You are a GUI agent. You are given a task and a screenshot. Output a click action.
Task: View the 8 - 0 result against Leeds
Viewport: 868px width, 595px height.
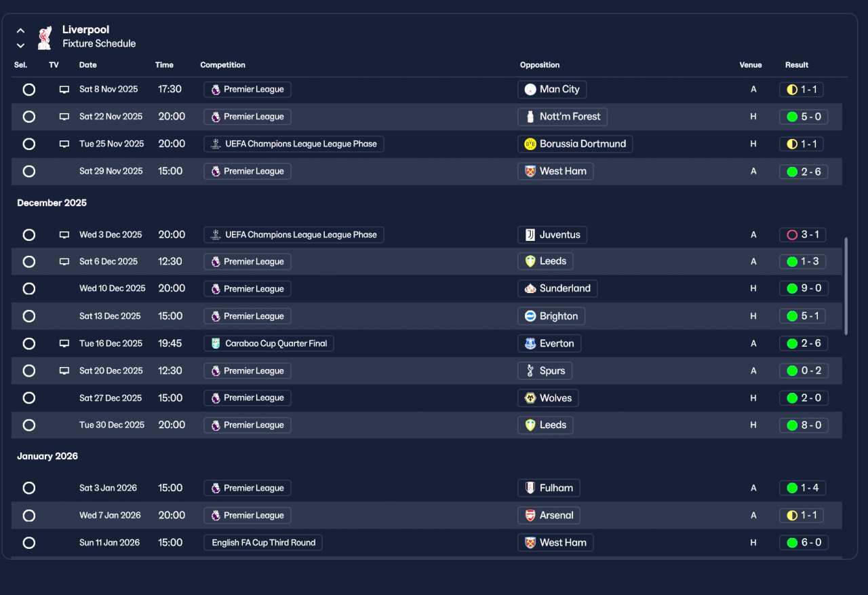pyautogui.click(x=804, y=425)
